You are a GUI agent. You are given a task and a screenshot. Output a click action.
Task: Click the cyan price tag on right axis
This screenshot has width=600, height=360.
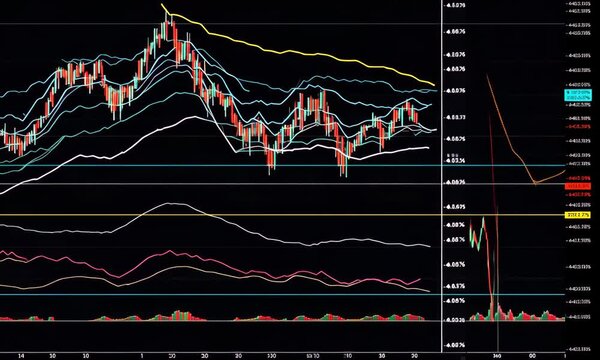(x=578, y=95)
